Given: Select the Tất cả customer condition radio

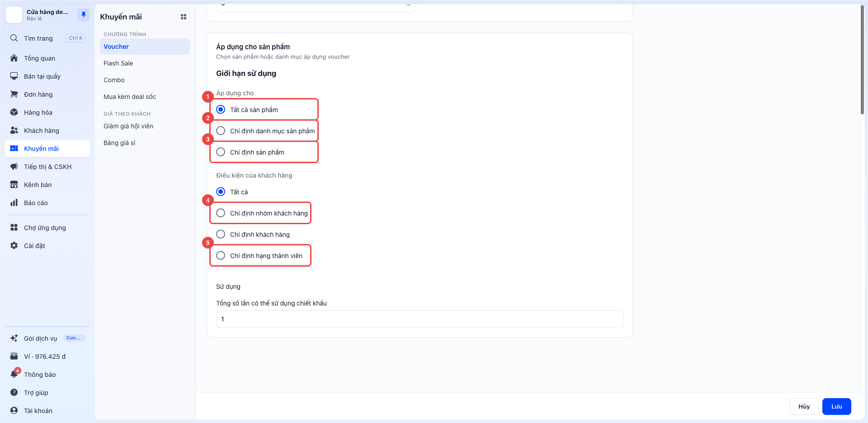Looking at the screenshot, I should pyautogui.click(x=221, y=192).
